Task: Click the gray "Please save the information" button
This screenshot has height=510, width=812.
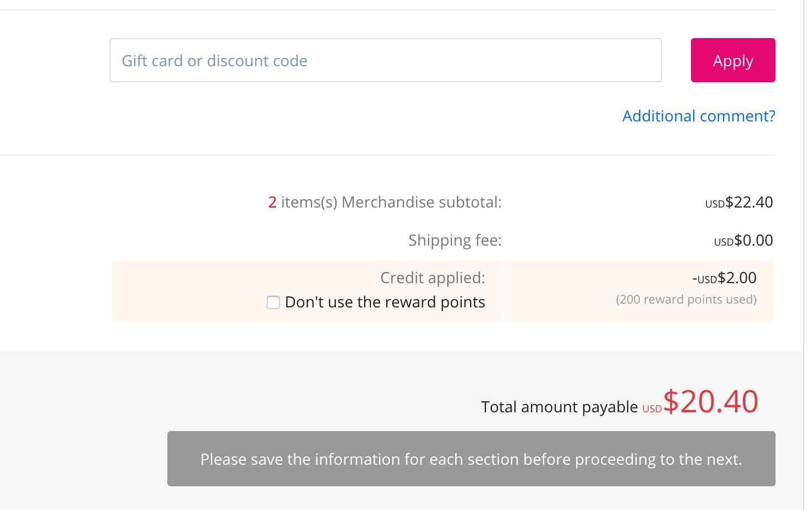Action: coord(471,459)
